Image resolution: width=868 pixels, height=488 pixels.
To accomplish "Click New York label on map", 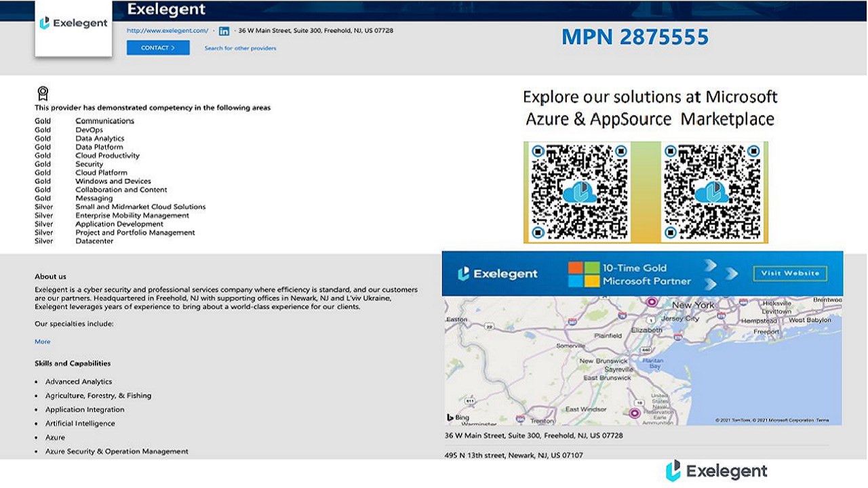I will (x=693, y=305).
